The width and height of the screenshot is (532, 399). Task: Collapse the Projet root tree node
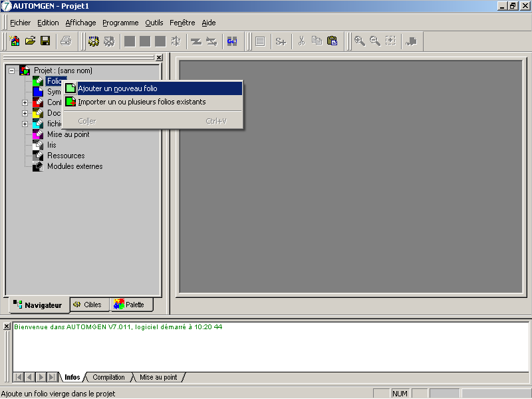[x=12, y=70]
